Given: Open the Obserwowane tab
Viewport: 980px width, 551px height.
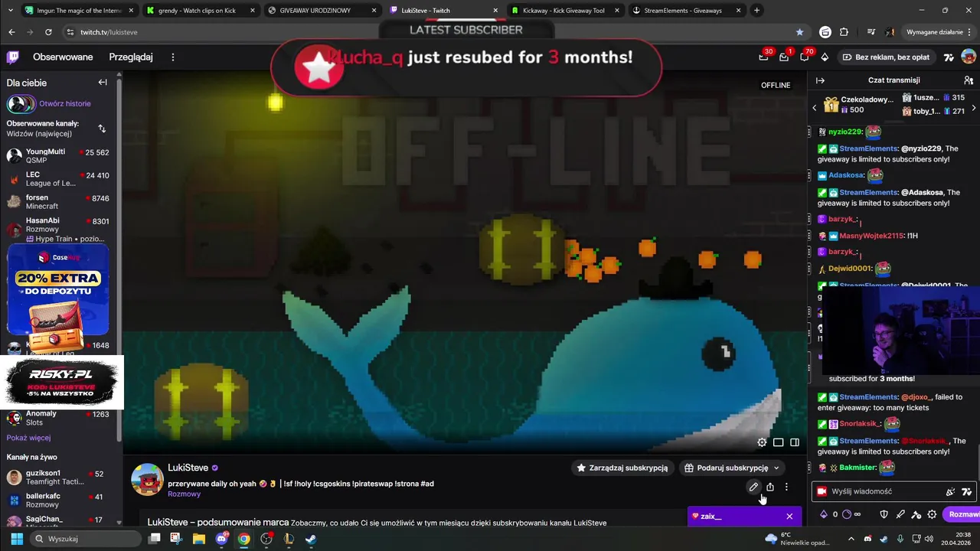Looking at the screenshot, I should pyautogui.click(x=63, y=57).
